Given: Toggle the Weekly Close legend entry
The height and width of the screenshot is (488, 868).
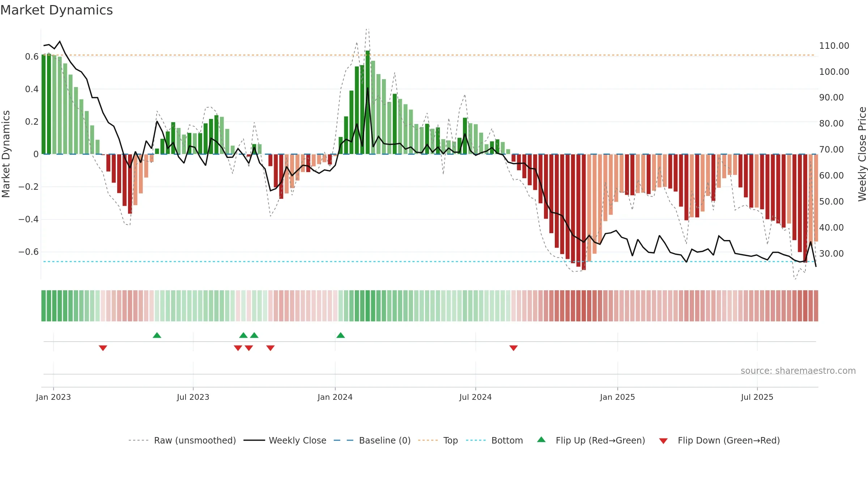Looking at the screenshot, I should [285, 440].
